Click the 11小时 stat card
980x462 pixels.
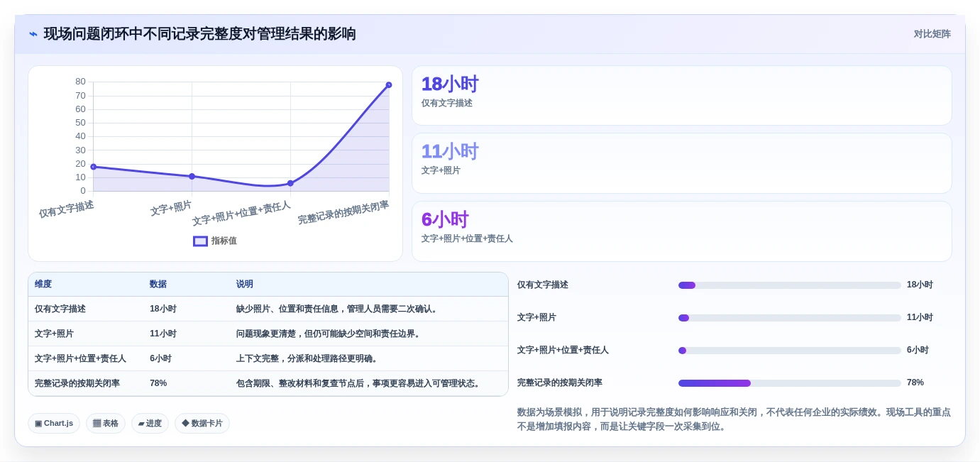tap(682, 163)
